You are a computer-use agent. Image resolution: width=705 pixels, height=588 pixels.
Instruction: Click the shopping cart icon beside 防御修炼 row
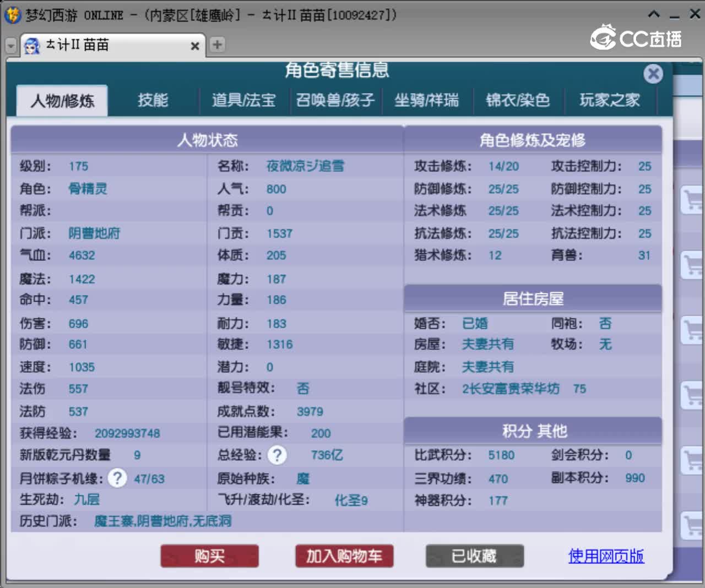click(692, 199)
